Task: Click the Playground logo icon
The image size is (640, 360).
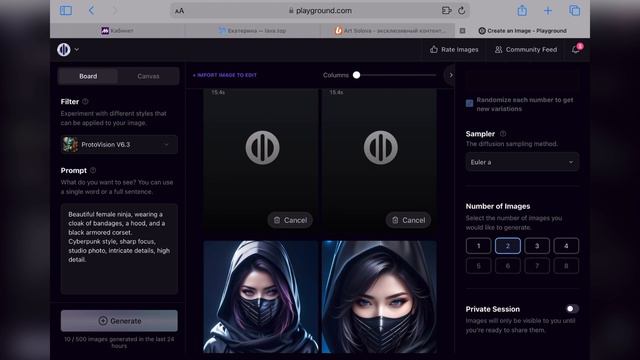Action: tap(64, 50)
